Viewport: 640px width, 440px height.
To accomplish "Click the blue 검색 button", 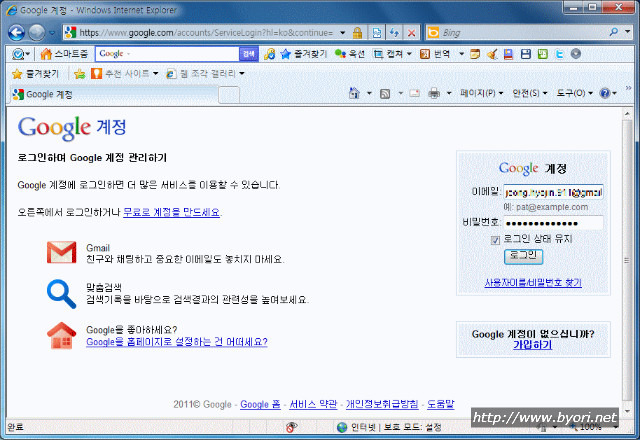I will pyautogui.click(x=249, y=54).
